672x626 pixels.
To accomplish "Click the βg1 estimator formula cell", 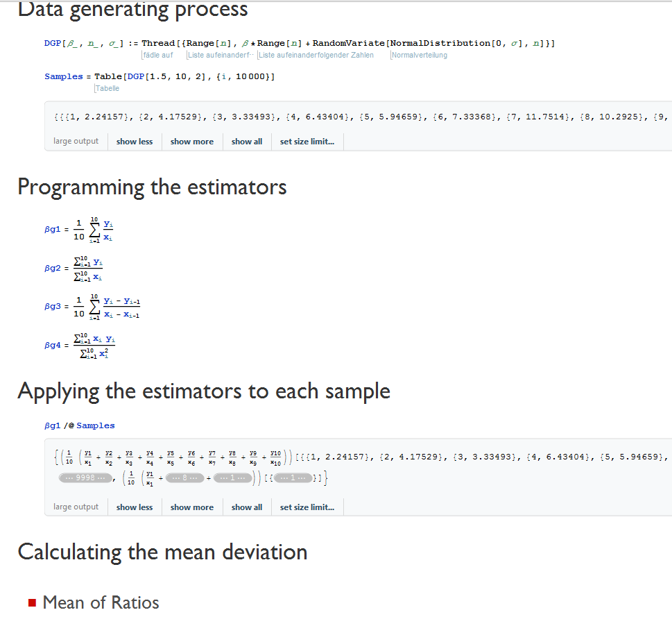I will click(79, 230).
